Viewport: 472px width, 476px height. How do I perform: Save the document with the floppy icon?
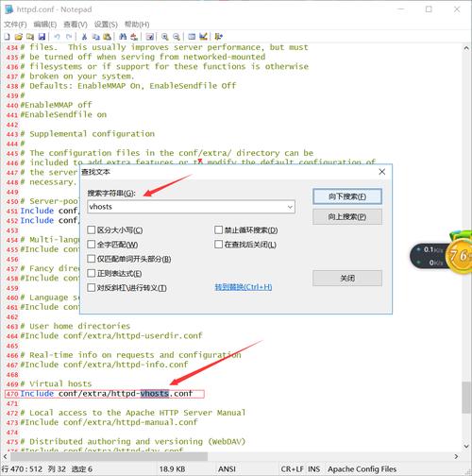[x=42, y=37]
